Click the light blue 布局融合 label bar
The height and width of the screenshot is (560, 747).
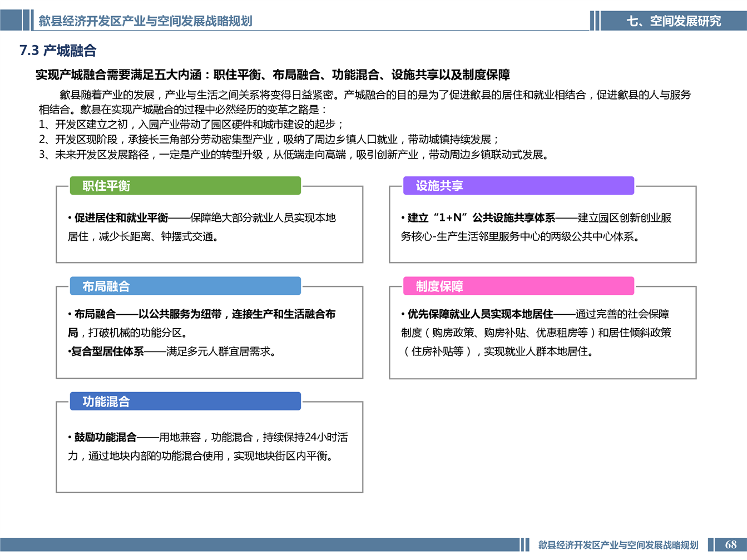tap(185, 286)
